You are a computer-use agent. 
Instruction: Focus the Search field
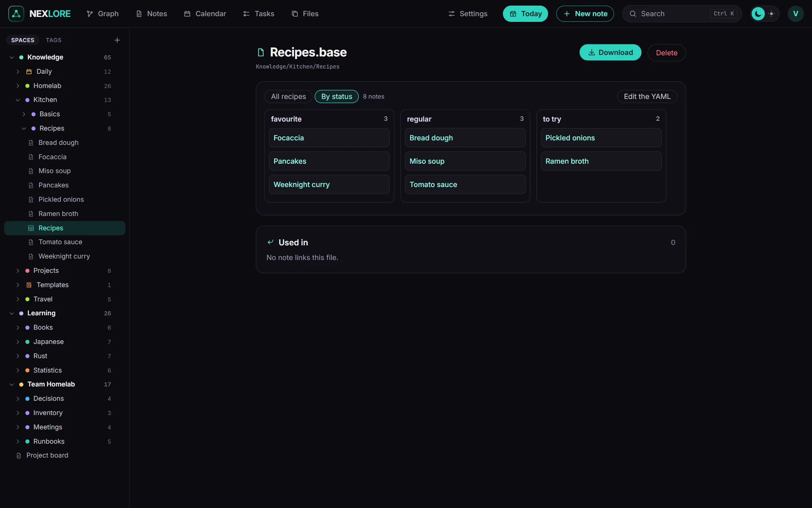tap(682, 14)
